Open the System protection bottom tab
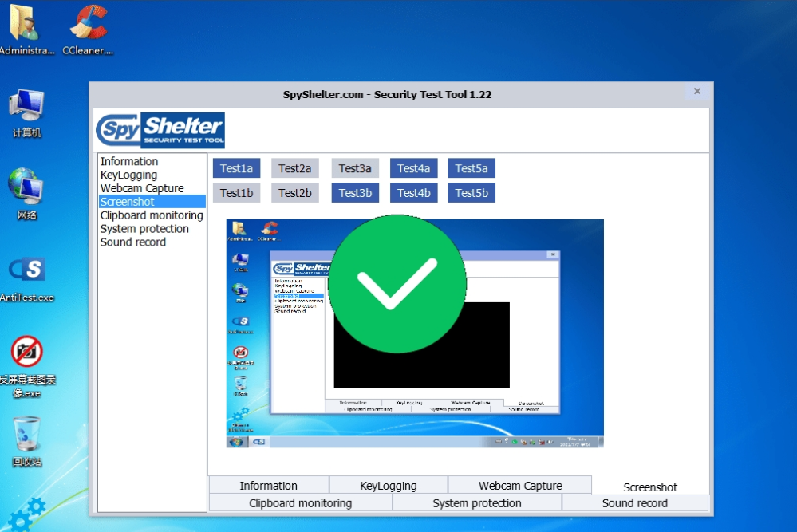 coord(476,503)
